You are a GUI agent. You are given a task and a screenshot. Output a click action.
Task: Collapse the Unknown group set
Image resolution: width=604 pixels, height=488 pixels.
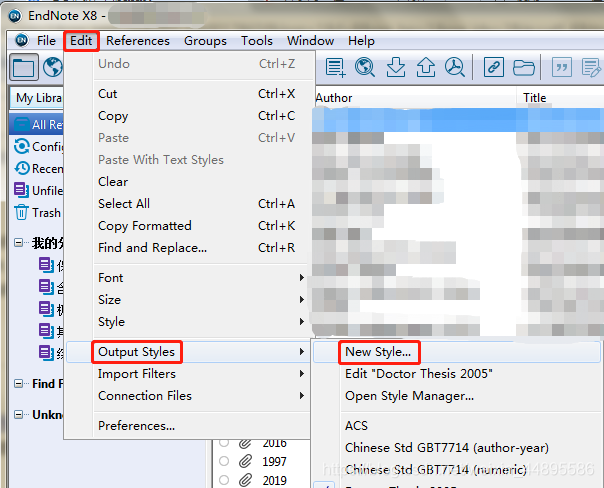(18, 414)
